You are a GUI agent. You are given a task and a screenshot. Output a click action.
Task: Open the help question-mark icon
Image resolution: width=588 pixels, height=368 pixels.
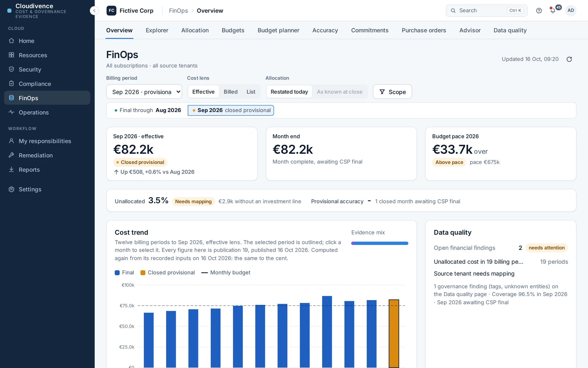pyautogui.click(x=539, y=11)
